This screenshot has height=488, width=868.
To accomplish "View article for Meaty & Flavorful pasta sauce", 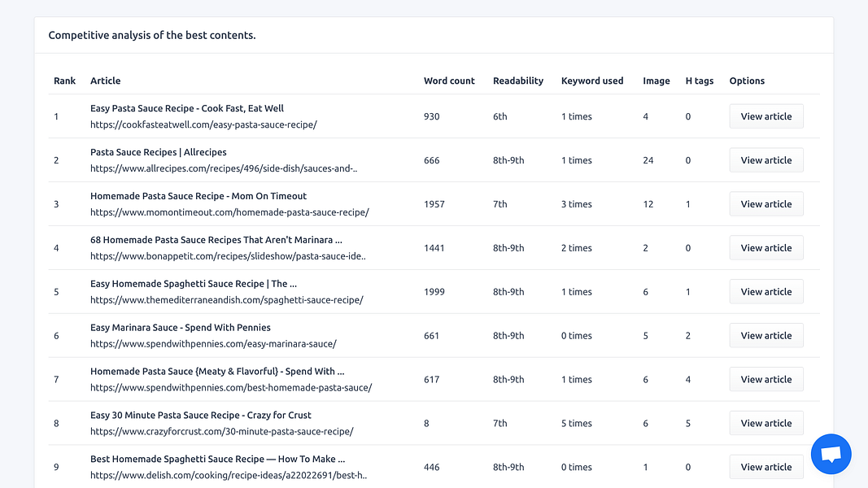I will point(766,380).
